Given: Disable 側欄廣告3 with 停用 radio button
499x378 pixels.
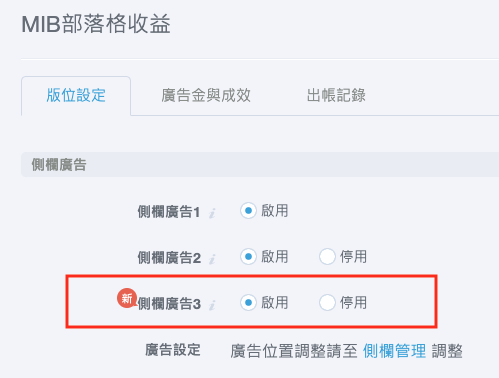Looking at the screenshot, I should pos(327,303).
